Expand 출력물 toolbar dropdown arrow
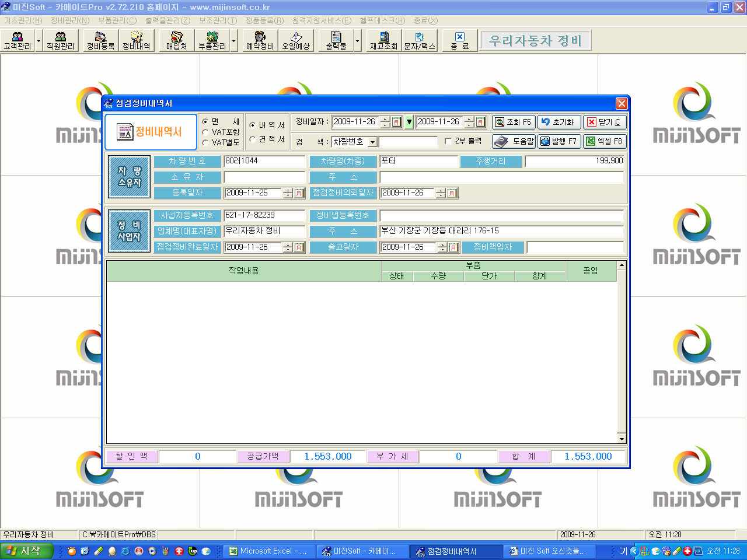747x560 pixels. pyautogui.click(x=358, y=41)
